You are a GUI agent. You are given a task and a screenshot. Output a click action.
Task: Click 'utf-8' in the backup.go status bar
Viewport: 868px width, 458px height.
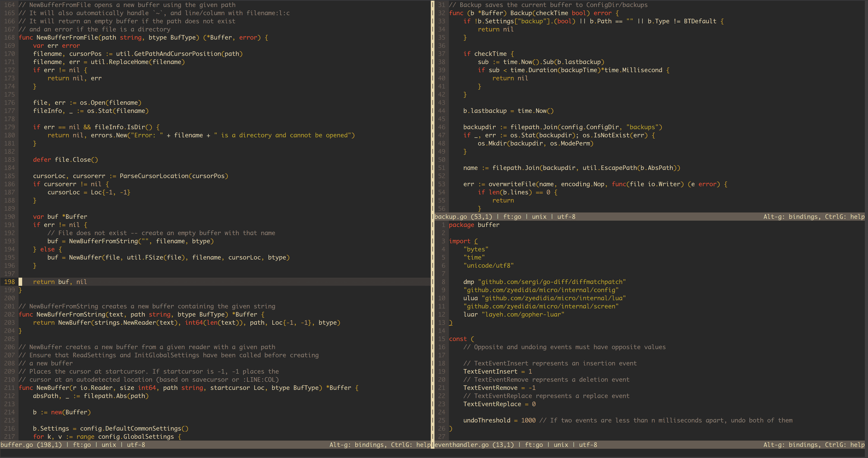(566, 217)
